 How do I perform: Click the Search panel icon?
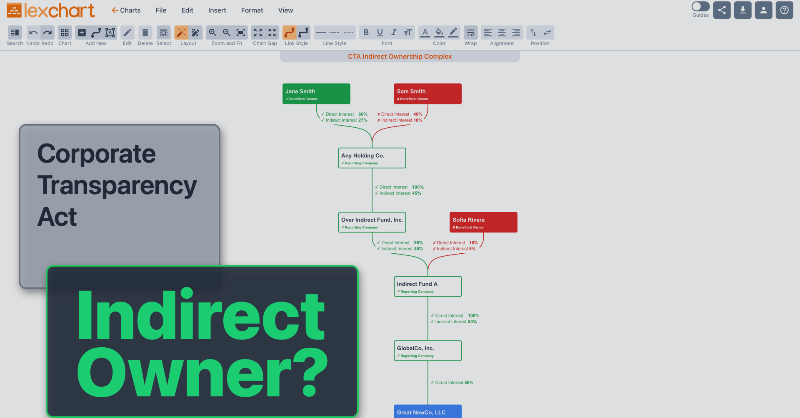pos(15,33)
